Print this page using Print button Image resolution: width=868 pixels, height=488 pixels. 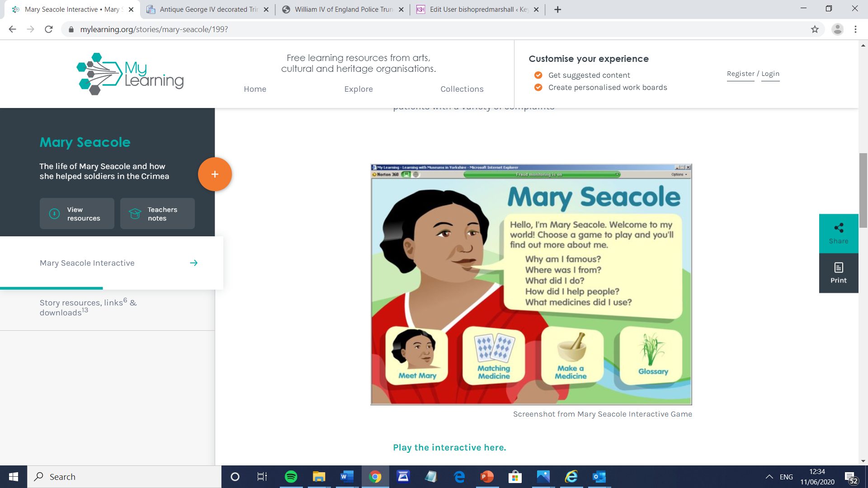coord(839,273)
